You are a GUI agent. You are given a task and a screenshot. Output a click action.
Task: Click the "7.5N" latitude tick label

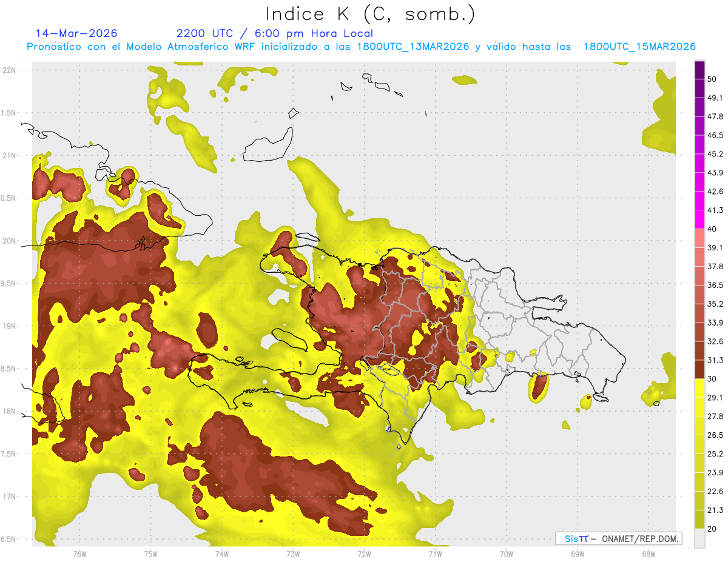8,454
